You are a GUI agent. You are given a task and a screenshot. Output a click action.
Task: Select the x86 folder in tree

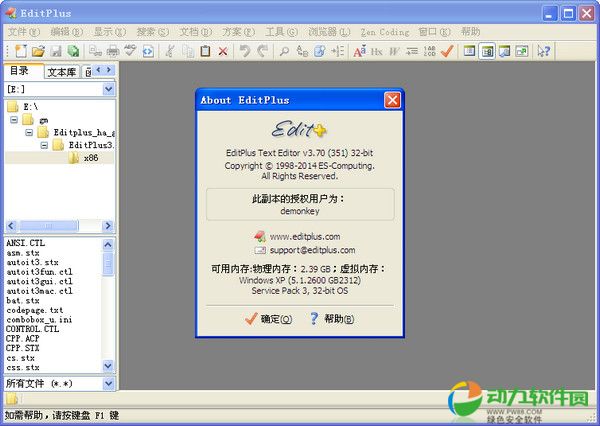(90, 157)
